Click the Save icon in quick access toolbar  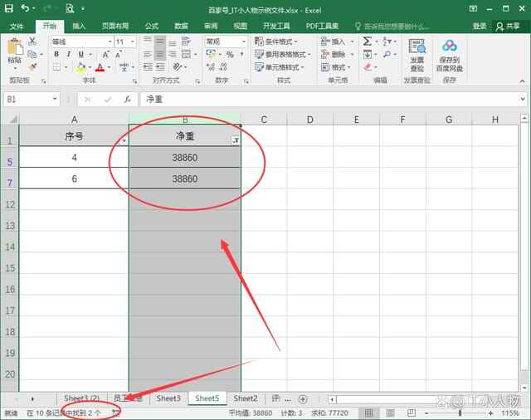(x=8, y=8)
